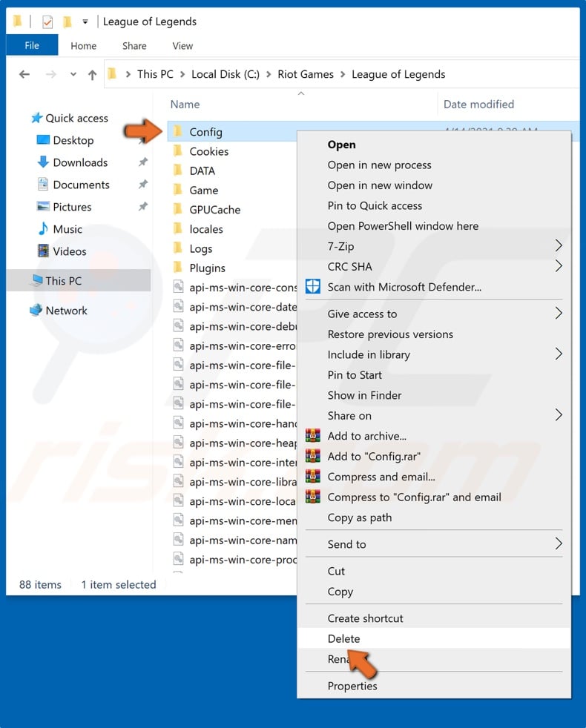Viewport: 586px width, 728px height.
Task: Sort by Name column header
Action: [185, 105]
